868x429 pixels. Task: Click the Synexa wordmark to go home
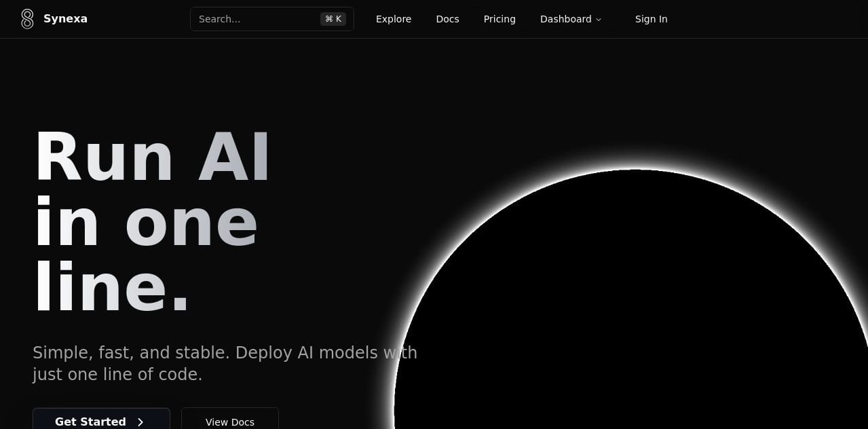65,18
